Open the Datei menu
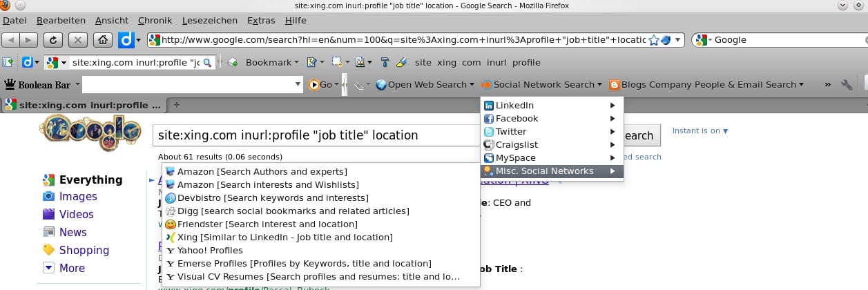The height and width of the screenshot is (290, 868). pos(15,21)
